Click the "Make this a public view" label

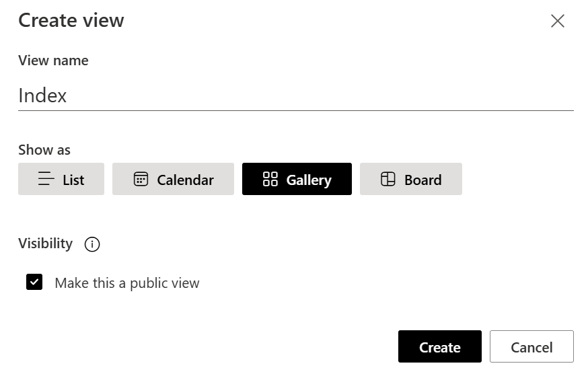tap(127, 283)
